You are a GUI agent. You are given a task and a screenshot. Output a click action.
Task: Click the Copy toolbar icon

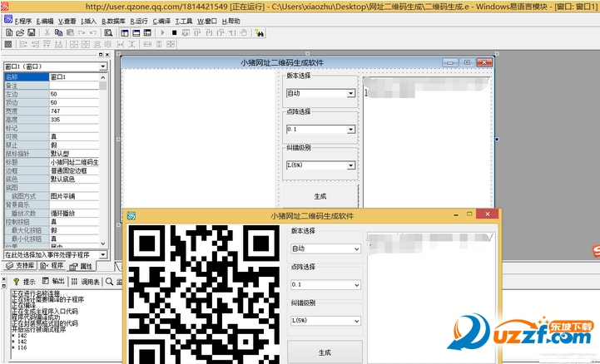pos(58,33)
